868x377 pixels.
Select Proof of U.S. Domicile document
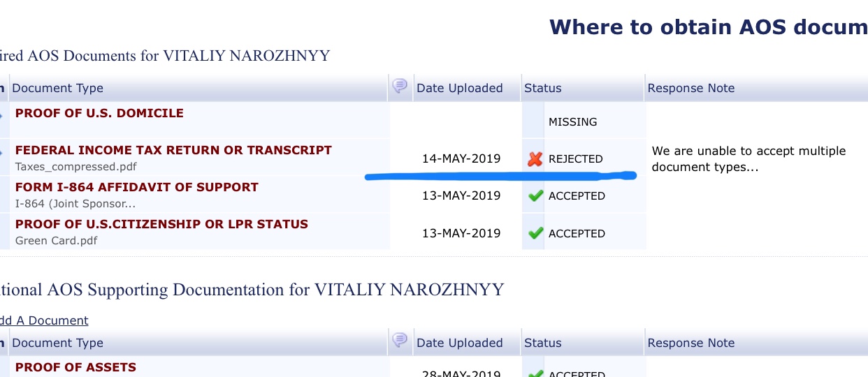point(99,113)
